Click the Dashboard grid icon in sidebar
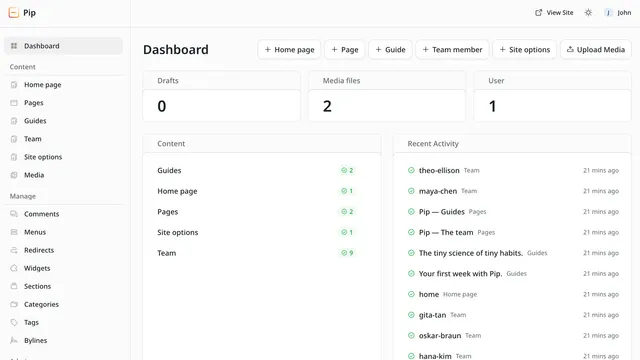Image resolution: width=640 pixels, height=360 pixels. (x=14, y=46)
